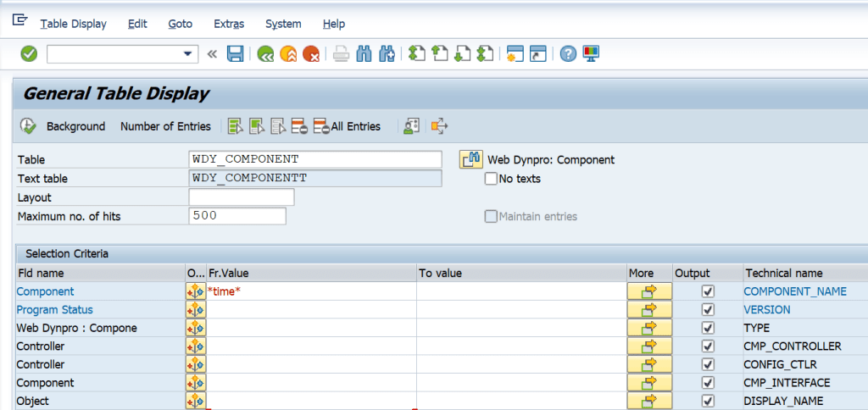The width and height of the screenshot is (868, 410).
Task: Enable the No texts checkbox
Action: click(491, 179)
